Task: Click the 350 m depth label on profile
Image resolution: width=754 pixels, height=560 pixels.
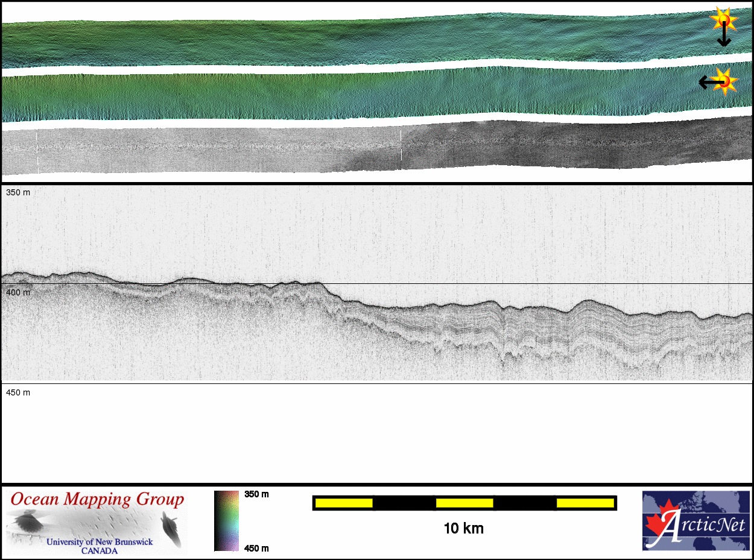Action: pyautogui.click(x=18, y=192)
